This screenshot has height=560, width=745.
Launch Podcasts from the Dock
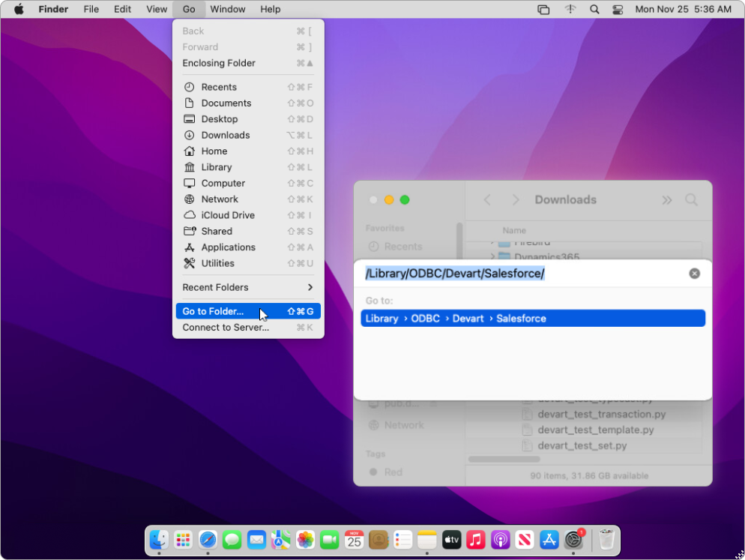point(501,540)
